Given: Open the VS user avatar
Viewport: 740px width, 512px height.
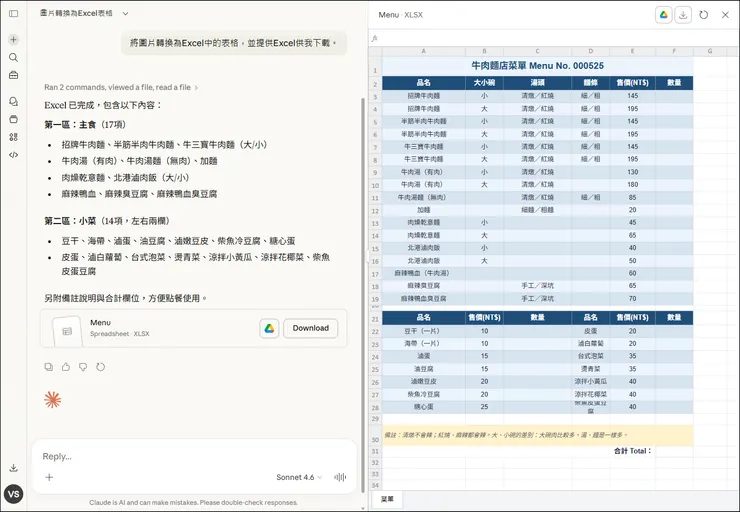Looking at the screenshot, I should (14, 494).
